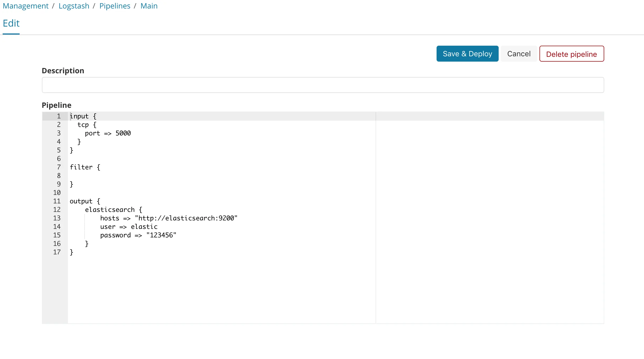Image resolution: width=644 pixels, height=359 pixels.
Task: Cancel editing the pipeline
Action: pyautogui.click(x=519, y=53)
